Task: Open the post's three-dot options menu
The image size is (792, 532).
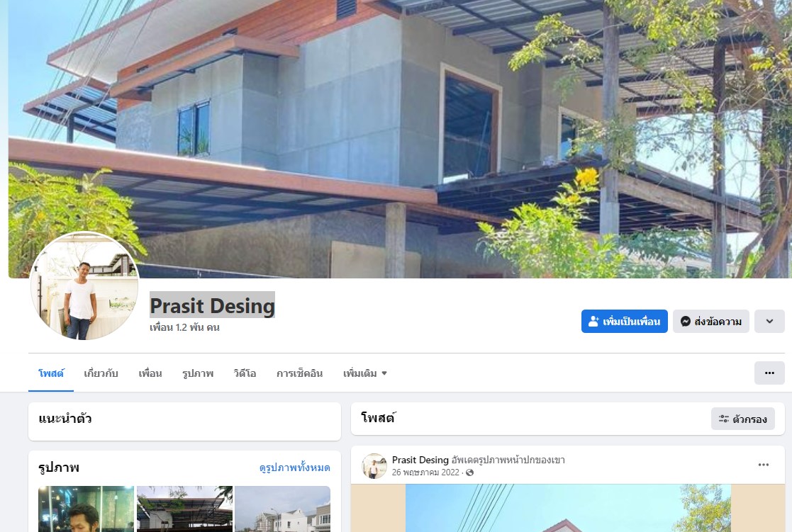Action: (x=763, y=465)
